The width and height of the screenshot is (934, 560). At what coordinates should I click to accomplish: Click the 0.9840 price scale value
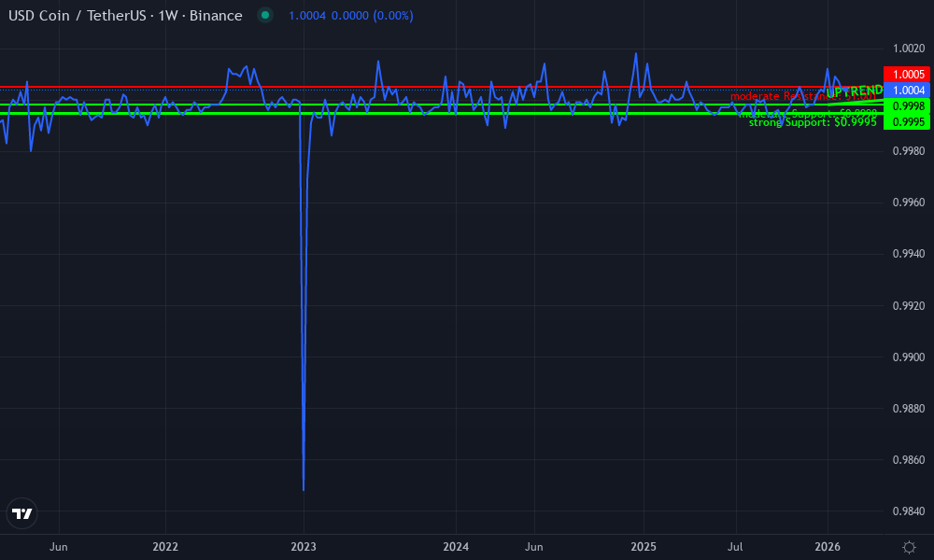(909, 511)
